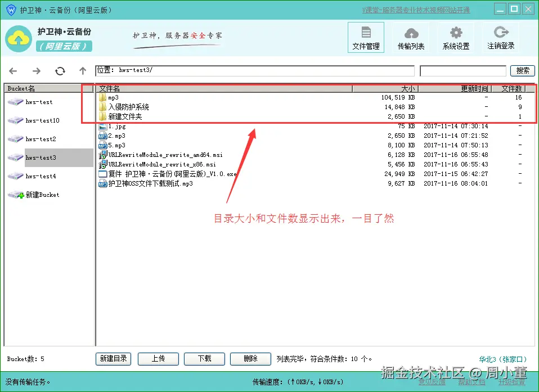Image resolution: width=539 pixels, height=392 pixels.
Task: Go forward with the right arrow icon
Action: coord(37,71)
